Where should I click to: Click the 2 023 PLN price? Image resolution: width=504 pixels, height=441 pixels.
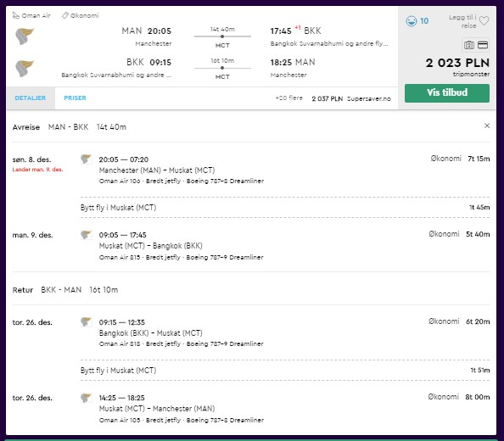(457, 63)
